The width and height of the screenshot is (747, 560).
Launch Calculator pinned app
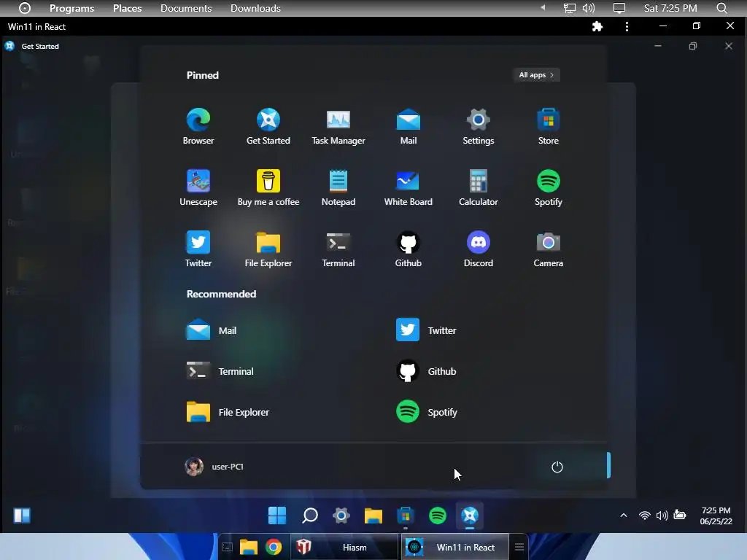[479, 187]
